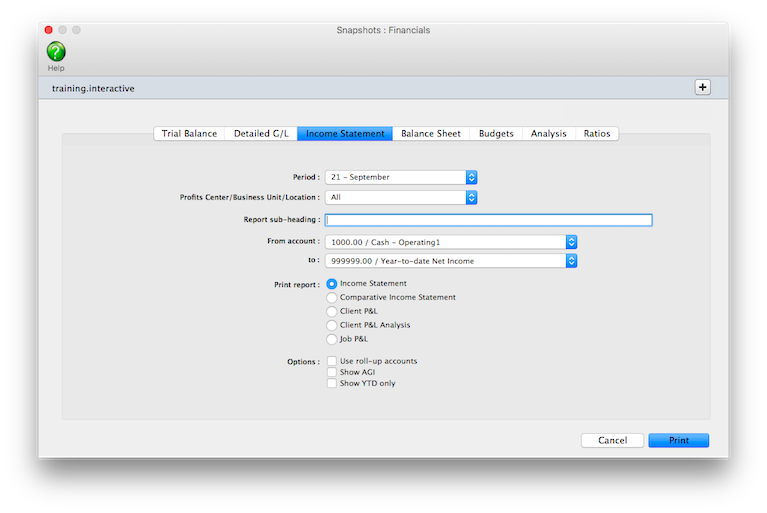Switch to the Ratios tab
Viewport: 767px width, 513px height.
click(x=597, y=133)
